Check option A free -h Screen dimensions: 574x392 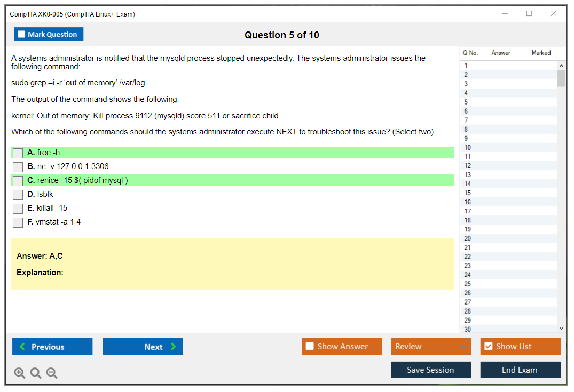pos(18,153)
